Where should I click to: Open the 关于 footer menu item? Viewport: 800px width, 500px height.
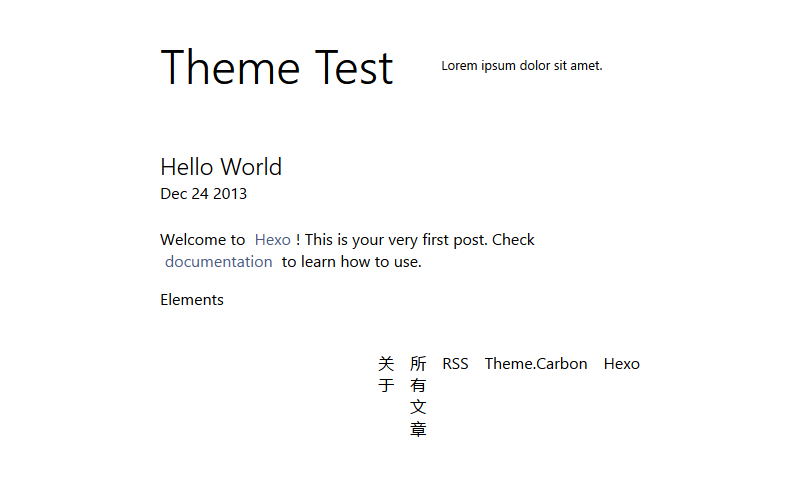point(386,374)
